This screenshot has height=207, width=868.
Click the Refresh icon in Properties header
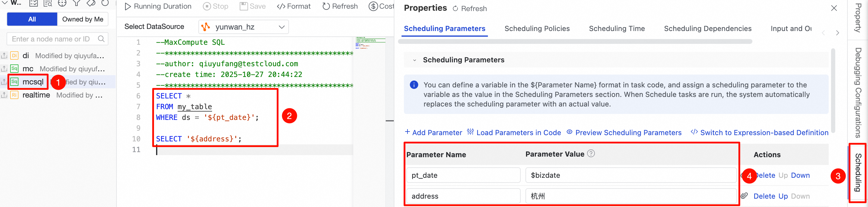455,9
